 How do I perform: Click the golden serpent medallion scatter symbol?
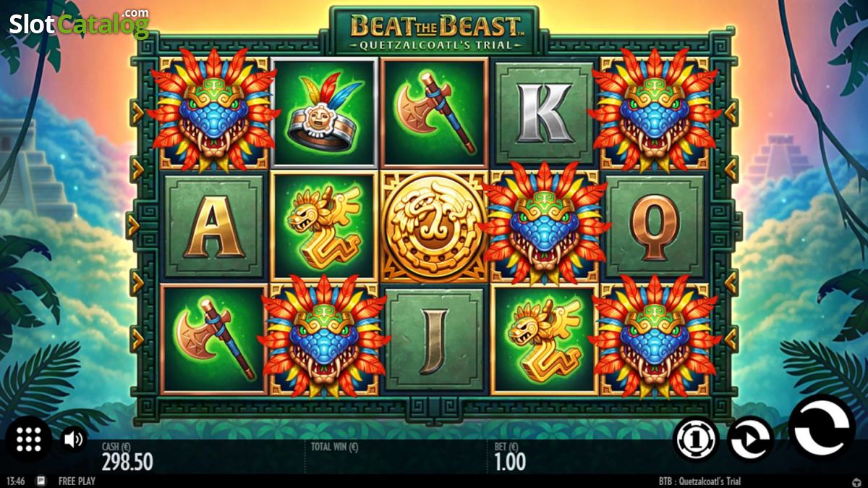(433, 227)
